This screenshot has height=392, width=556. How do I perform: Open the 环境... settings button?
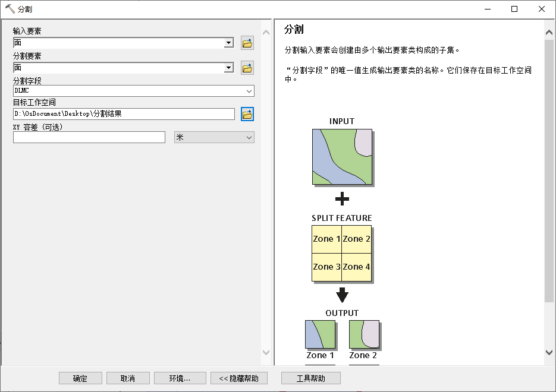tap(180, 378)
